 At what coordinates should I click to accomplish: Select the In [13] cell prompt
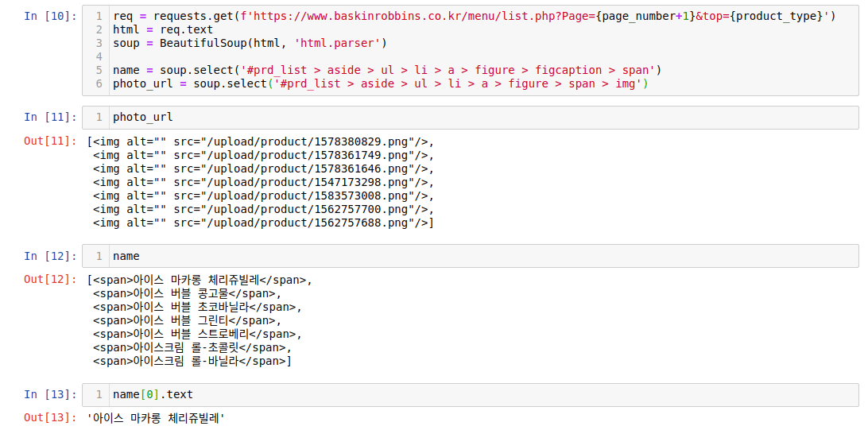(50, 394)
